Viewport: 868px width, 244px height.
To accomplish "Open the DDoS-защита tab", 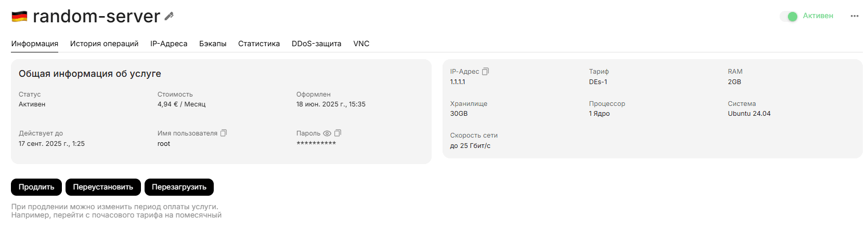I will point(316,44).
